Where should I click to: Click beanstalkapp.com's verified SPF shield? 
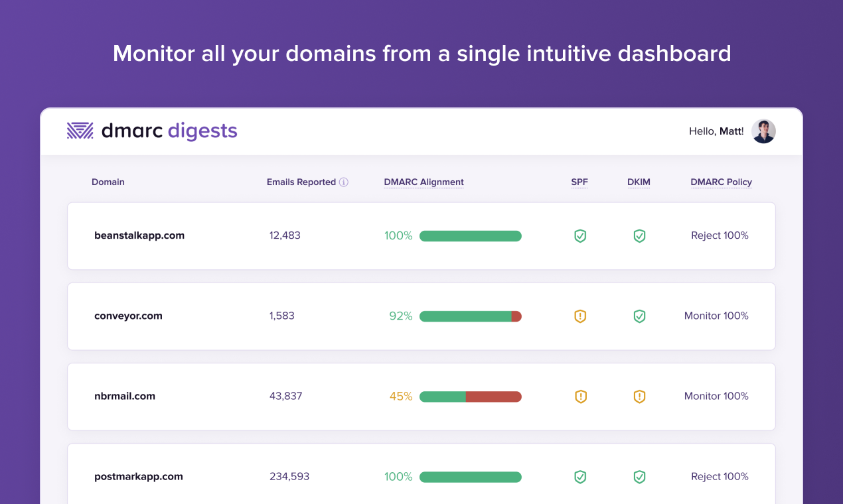[x=580, y=235]
